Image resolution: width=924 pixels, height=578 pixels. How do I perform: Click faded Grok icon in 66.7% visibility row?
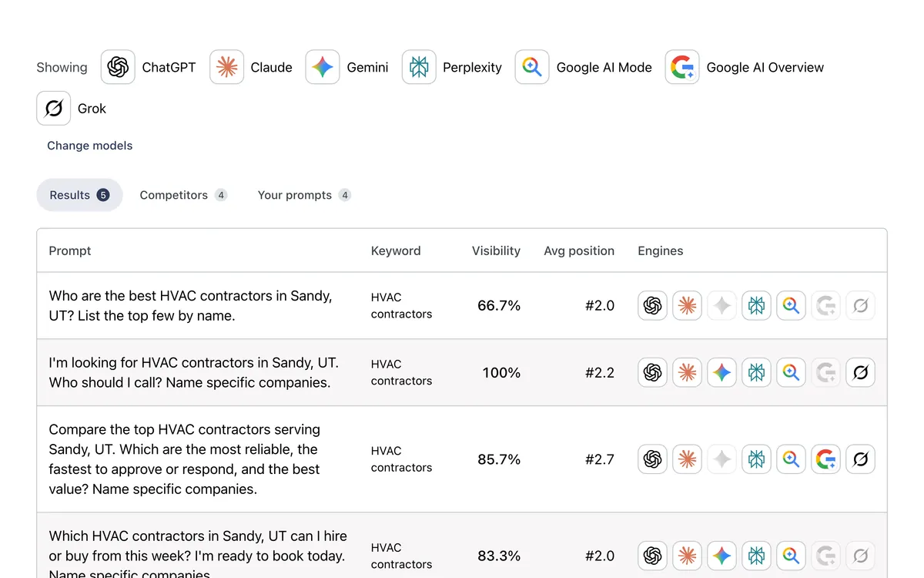861,306
